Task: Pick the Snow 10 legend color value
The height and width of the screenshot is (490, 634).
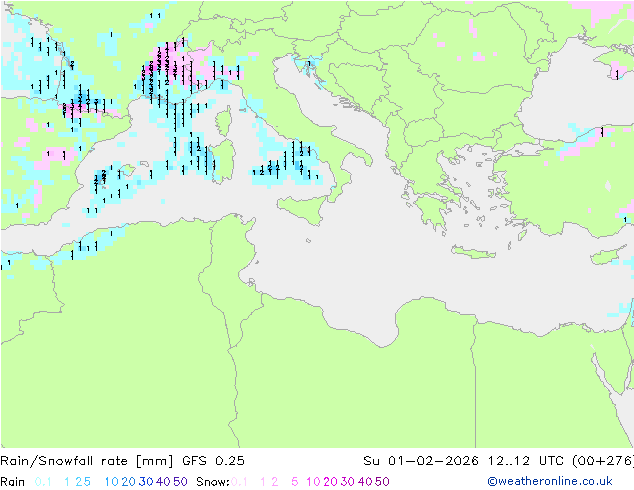Action: pyautogui.click(x=313, y=482)
